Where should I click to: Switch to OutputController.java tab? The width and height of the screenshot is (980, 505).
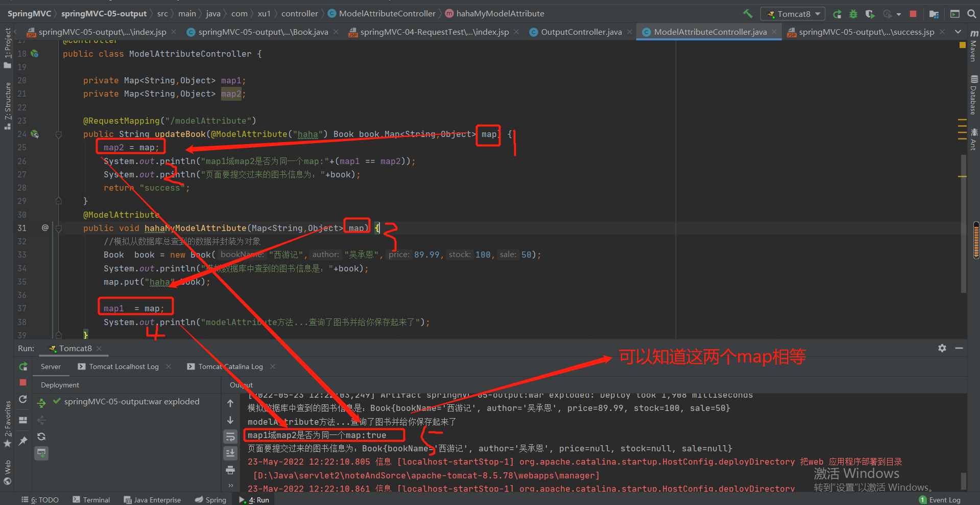[581, 32]
